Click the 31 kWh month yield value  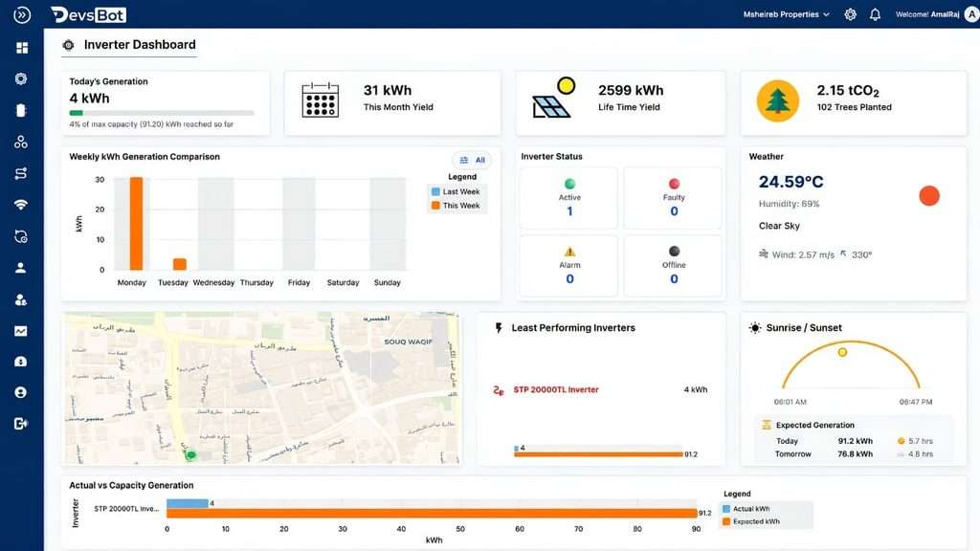(x=388, y=91)
